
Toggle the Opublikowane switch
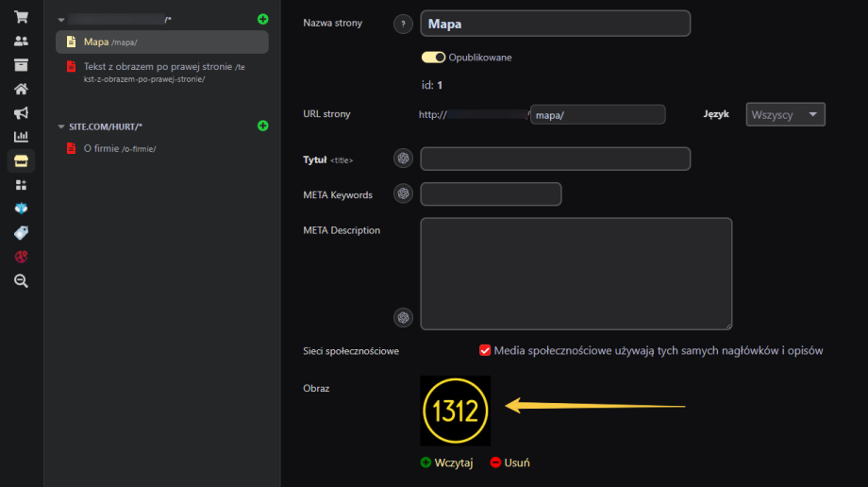[433, 58]
